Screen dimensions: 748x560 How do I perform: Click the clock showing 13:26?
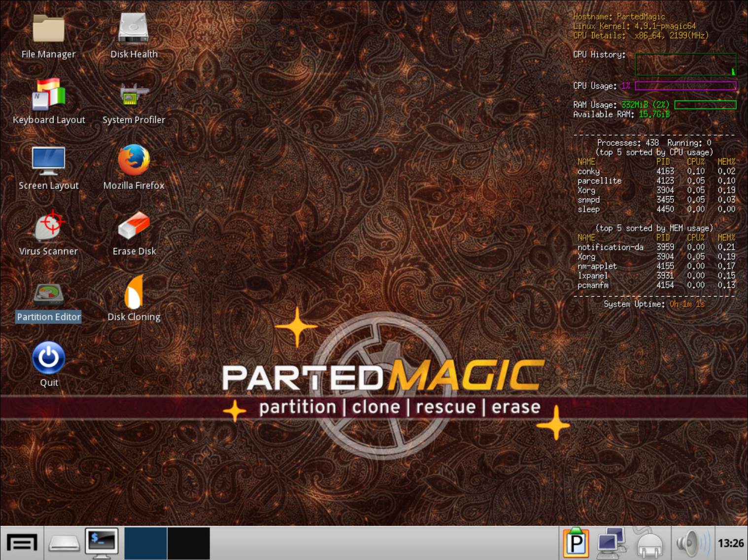pyautogui.click(x=730, y=543)
